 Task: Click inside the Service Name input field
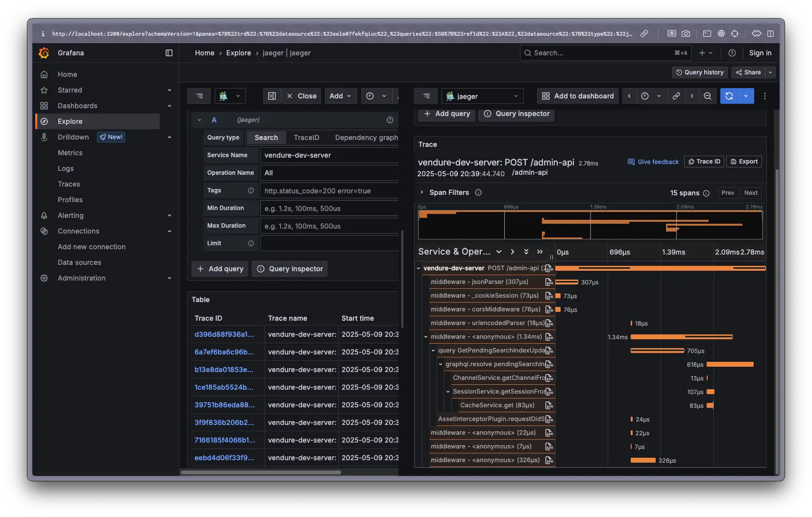click(329, 155)
